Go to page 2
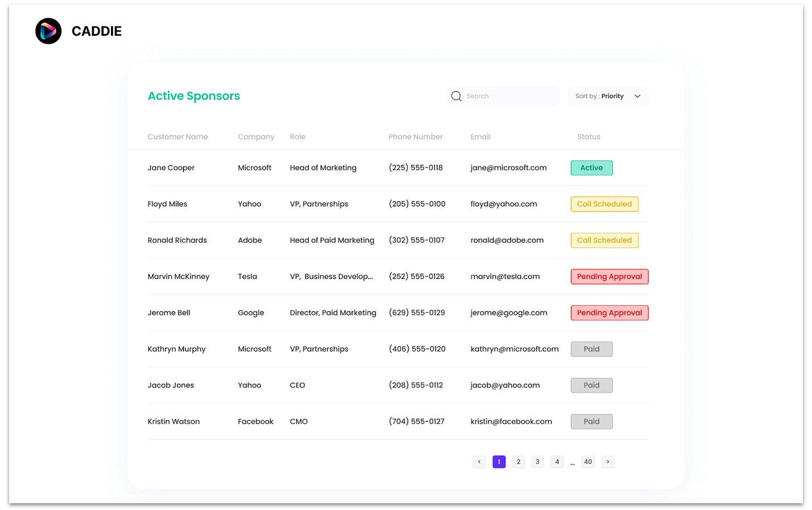The height and width of the screenshot is (510, 812). [519, 462]
